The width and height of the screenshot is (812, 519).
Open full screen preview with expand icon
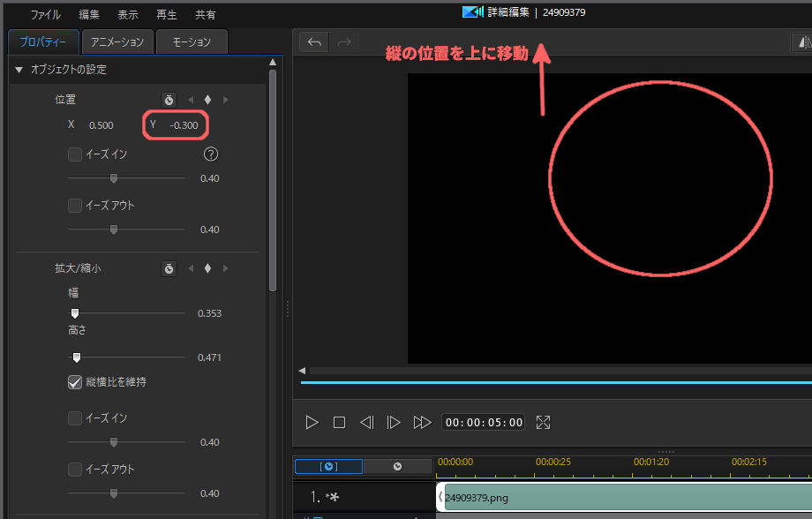pyautogui.click(x=543, y=423)
